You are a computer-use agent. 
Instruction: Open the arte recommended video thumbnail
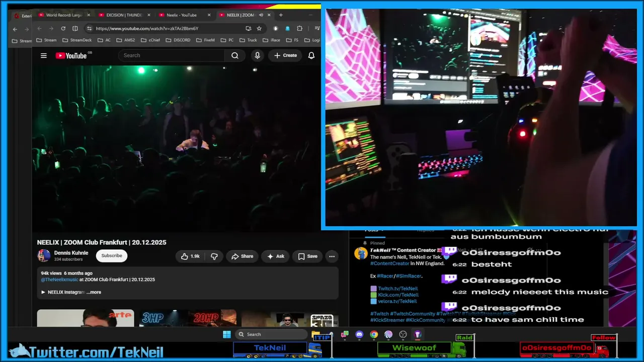pyautogui.click(x=86, y=318)
